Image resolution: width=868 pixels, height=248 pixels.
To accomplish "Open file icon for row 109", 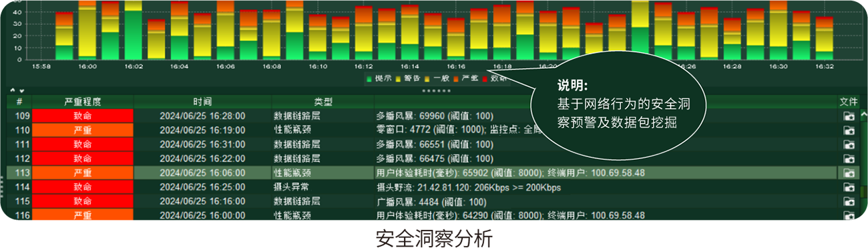I will point(849,116).
